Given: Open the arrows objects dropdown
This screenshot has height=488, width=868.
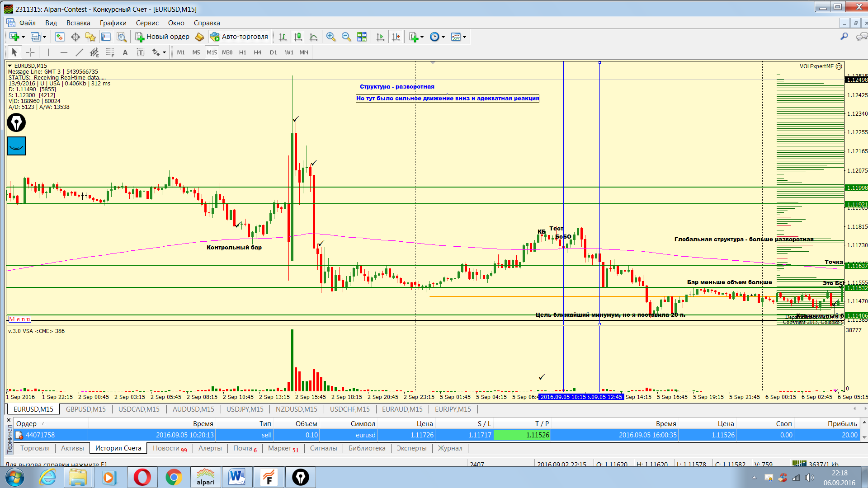Looking at the screenshot, I should (x=164, y=52).
